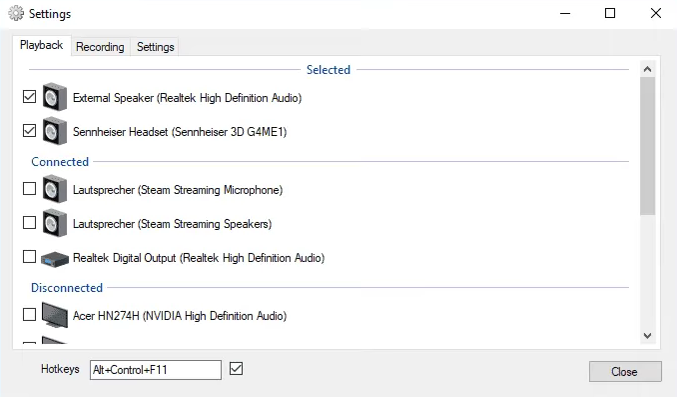
Task: Click the Settings gear icon in title bar
Action: 16,13
